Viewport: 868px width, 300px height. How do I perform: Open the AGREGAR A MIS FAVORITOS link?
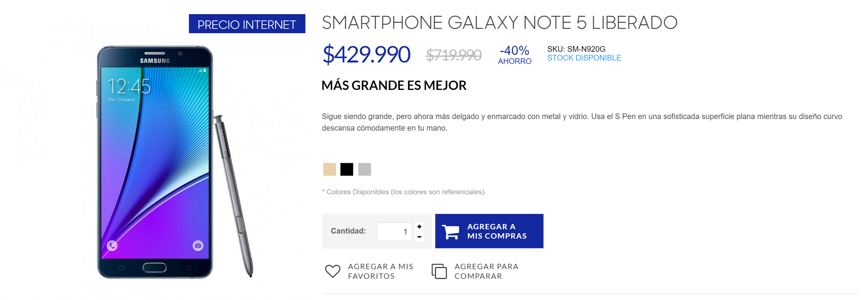click(381, 271)
